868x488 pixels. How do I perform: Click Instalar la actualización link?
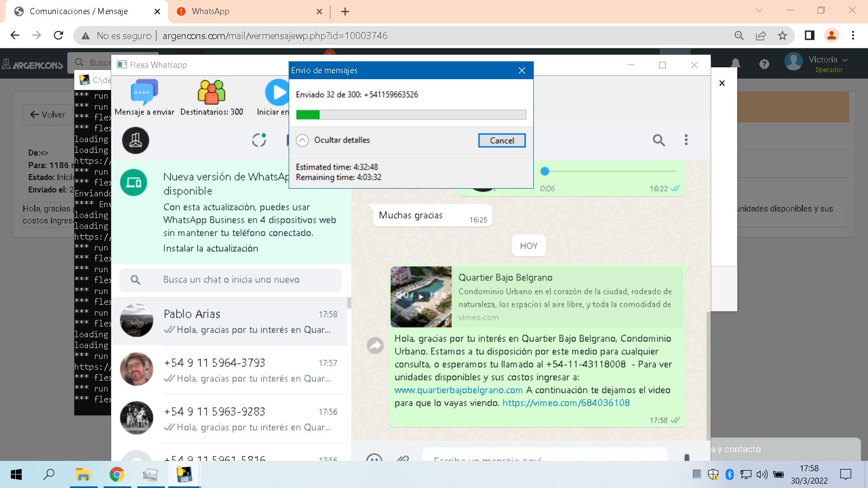pos(210,248)
